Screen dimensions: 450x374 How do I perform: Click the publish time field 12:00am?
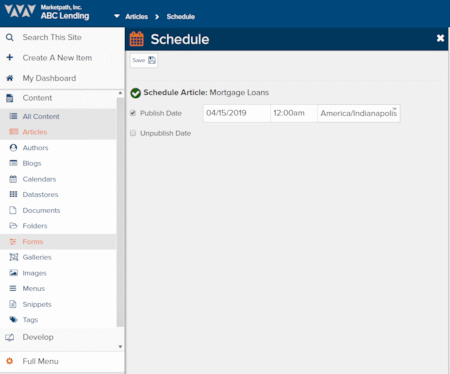(x=294, y=113)
